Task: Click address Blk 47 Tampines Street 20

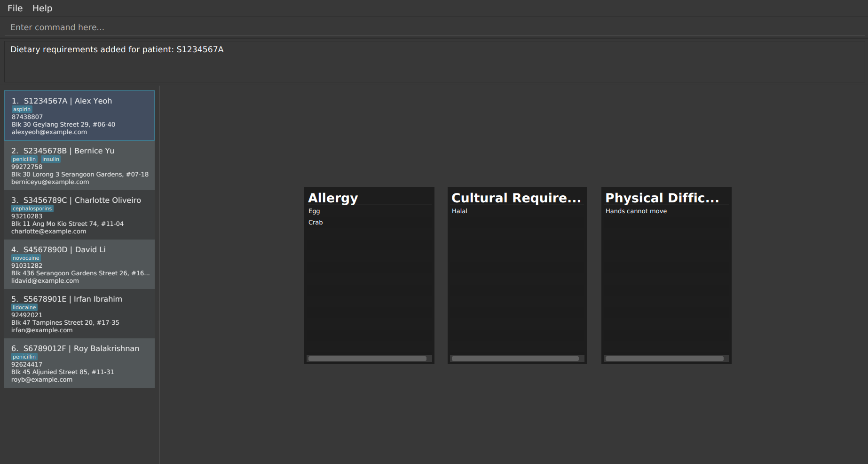Action: pyautogui.click(x=65, y=322)
